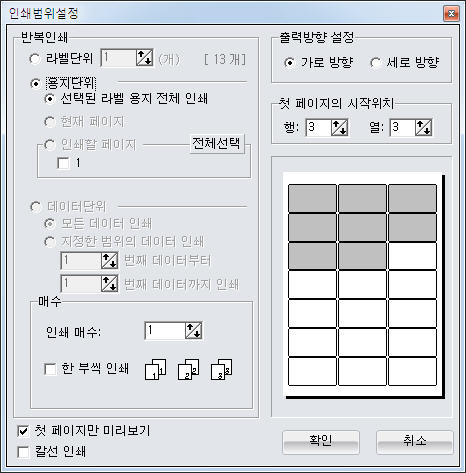The image size is (466, 473).
Task: Click the 행 row spinner arrows
Action: pos(339,128)
